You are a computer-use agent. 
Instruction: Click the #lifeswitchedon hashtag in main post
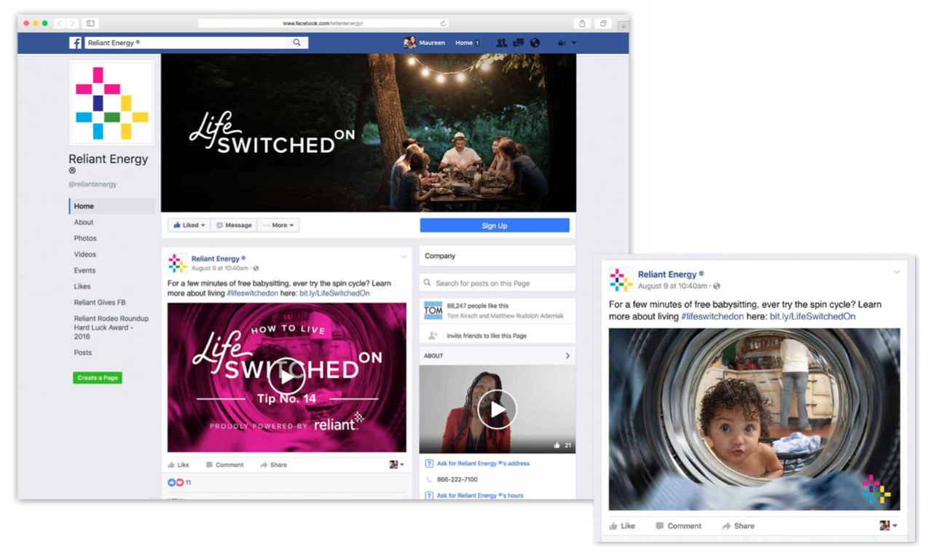coord(252,293)
